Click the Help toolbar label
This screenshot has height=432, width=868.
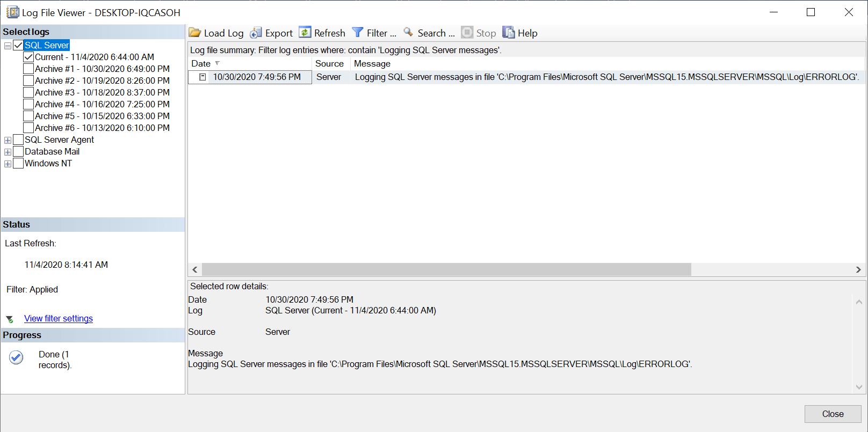(x=527, y=33)
